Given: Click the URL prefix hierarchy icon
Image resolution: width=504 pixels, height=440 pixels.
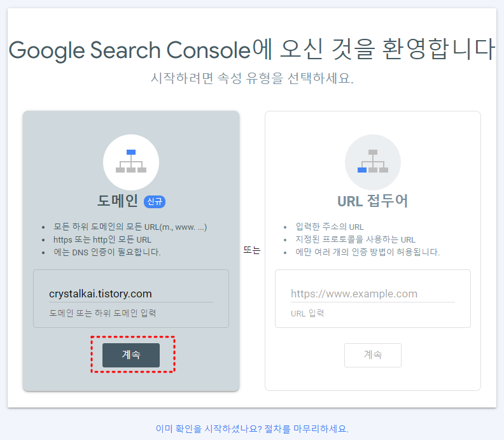Looking at the screenshot, I should coord(372,162).
